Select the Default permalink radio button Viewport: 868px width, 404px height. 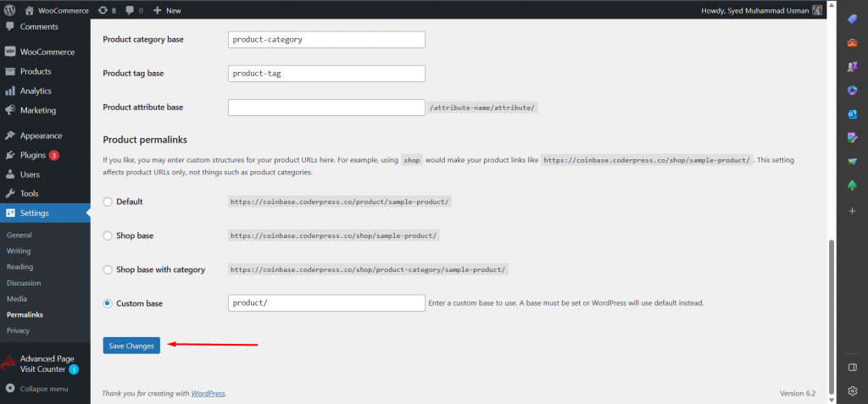point(108,202)
